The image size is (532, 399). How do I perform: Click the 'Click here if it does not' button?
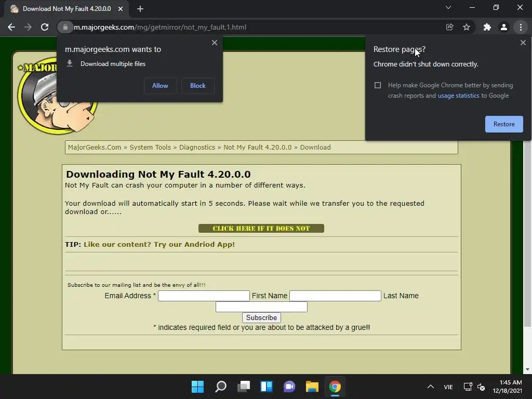[x=261, y=229]
